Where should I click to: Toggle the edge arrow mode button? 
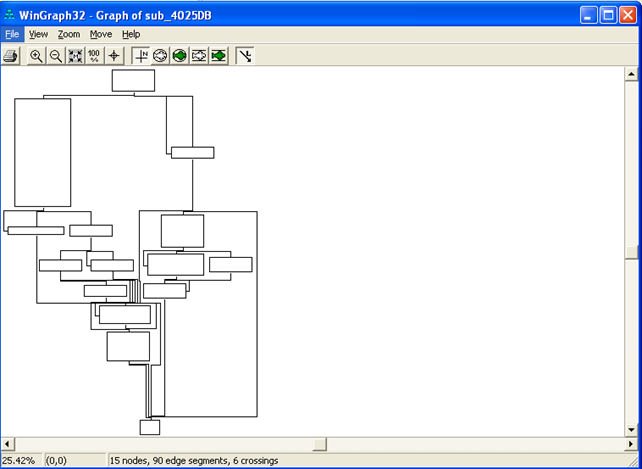tap(245, 56)
